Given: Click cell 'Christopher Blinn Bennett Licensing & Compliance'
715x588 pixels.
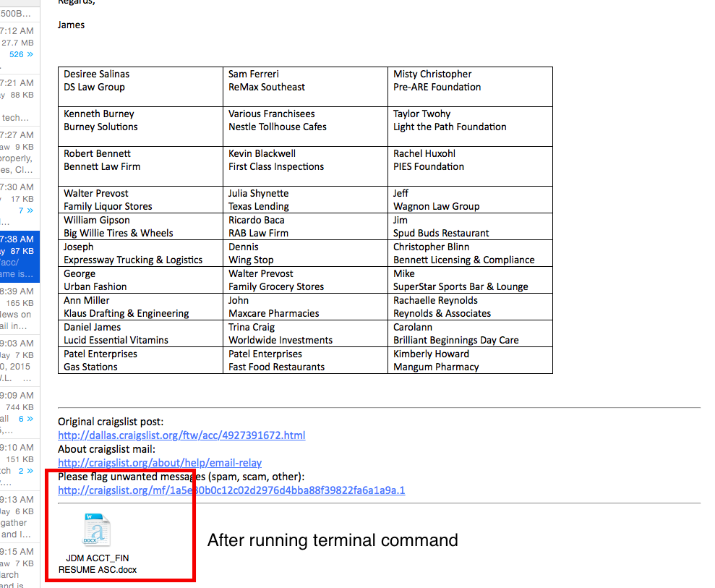Looking at the screenshot, I should point(470,253).
